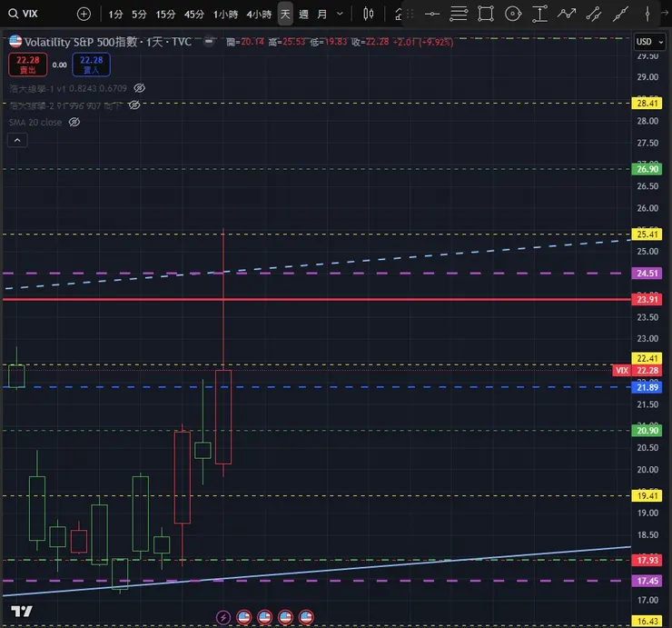The height and width of the screenshot is (628, 672).
Task: Click the purple 24.51 price label
Action: pos(647,274)
